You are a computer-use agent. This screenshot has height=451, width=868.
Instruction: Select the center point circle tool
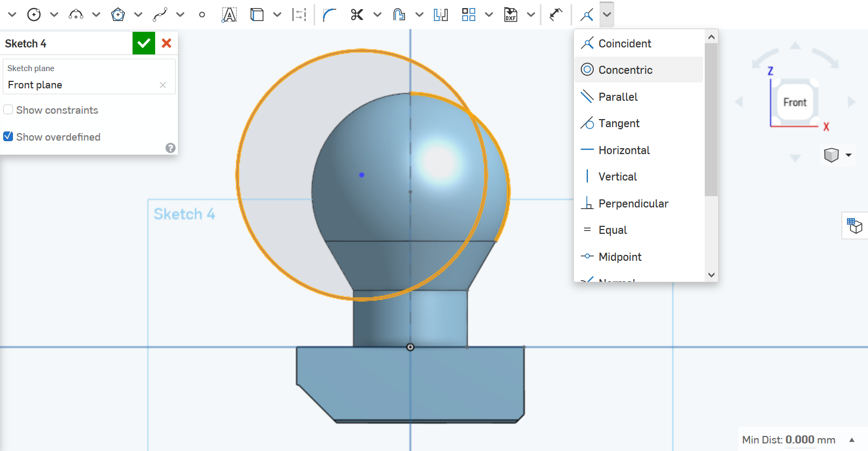(x=34, y=15)
